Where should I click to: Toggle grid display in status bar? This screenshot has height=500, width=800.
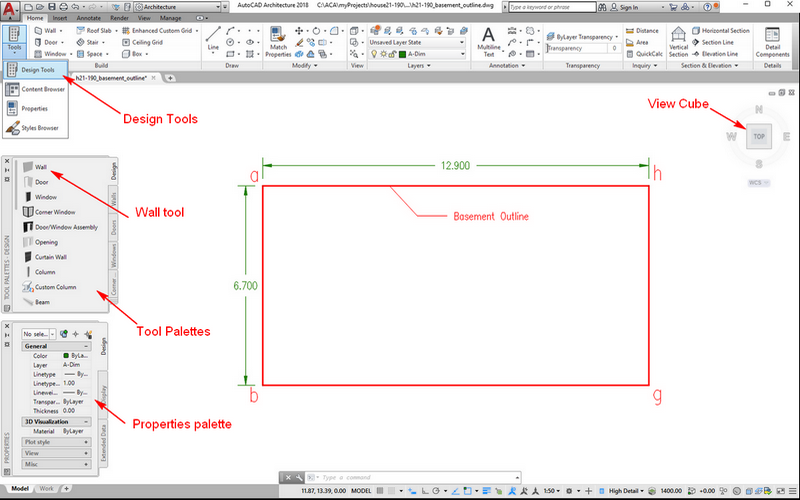pos(380,491)
